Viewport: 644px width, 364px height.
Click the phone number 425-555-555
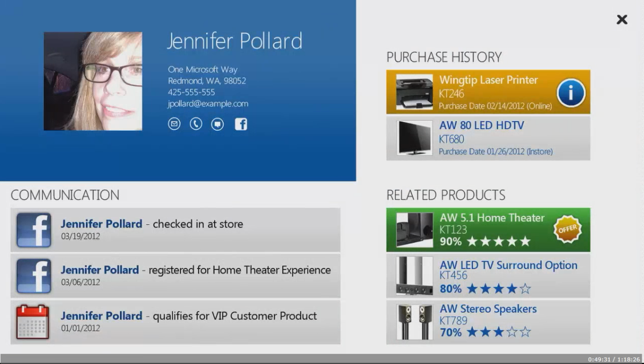[x=192, y=92]
